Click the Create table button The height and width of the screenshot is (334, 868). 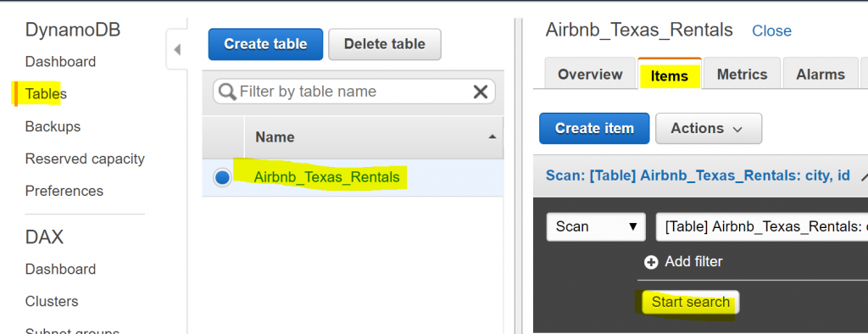click(265, 44)
